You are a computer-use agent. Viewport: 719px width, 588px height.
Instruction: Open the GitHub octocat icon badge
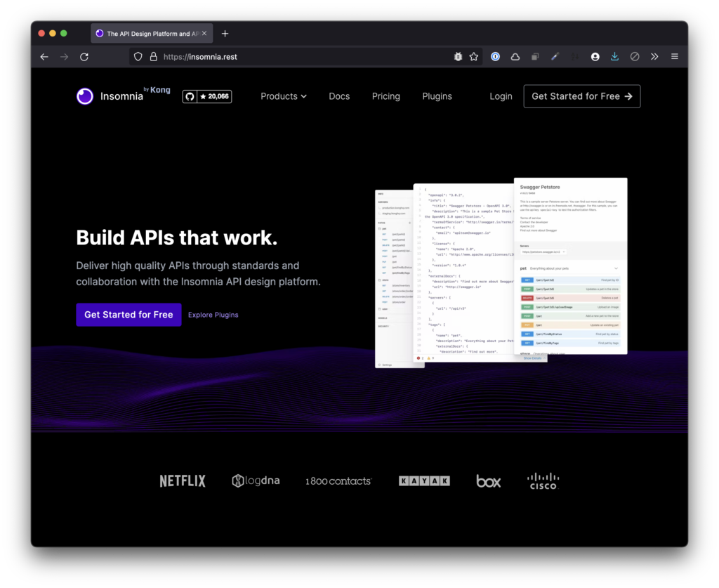(190, 96)
